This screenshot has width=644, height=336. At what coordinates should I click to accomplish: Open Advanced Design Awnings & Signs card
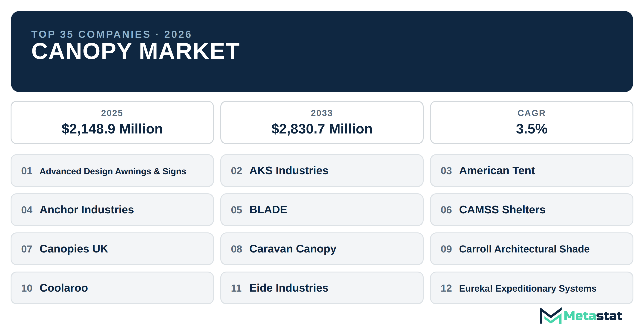coord(112,171)
